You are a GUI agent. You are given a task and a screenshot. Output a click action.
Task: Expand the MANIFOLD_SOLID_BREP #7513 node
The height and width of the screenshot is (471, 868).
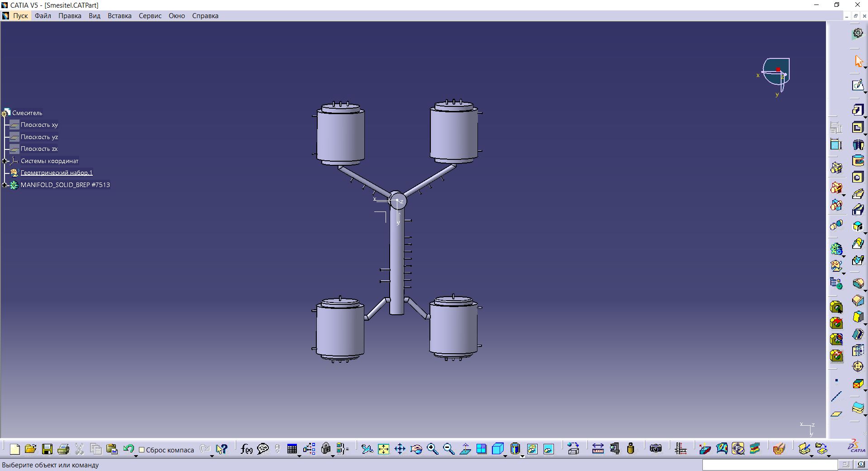4,185
